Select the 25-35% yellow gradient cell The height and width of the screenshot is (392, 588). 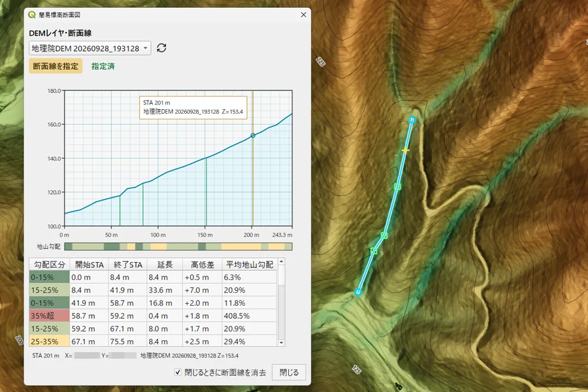pyautogui.click(x=50, y=341)
